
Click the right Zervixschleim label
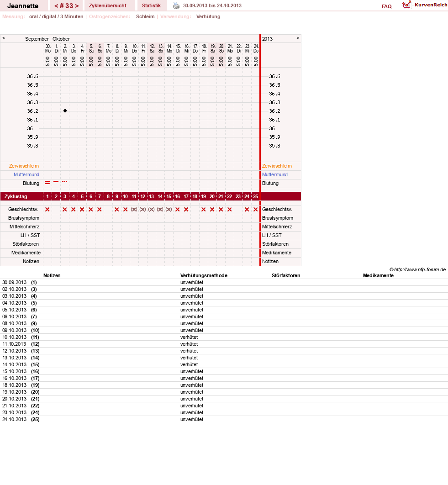click(x=277, y=166)
